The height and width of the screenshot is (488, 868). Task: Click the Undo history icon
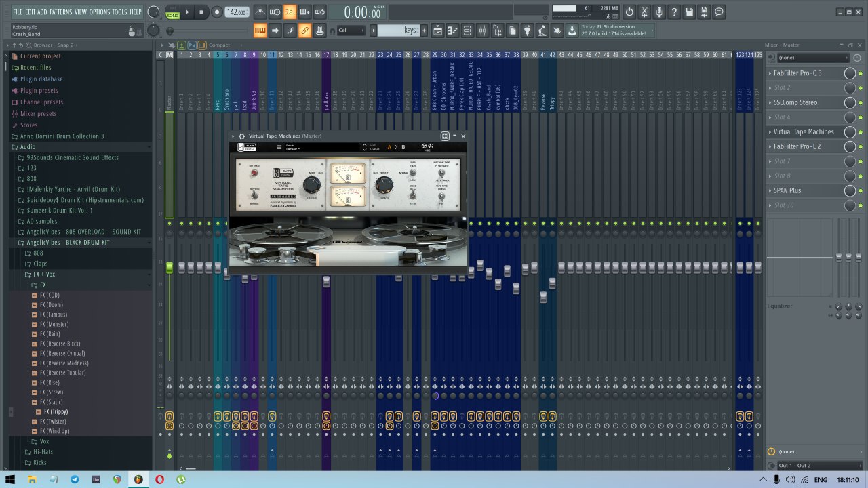pos(629,12)
